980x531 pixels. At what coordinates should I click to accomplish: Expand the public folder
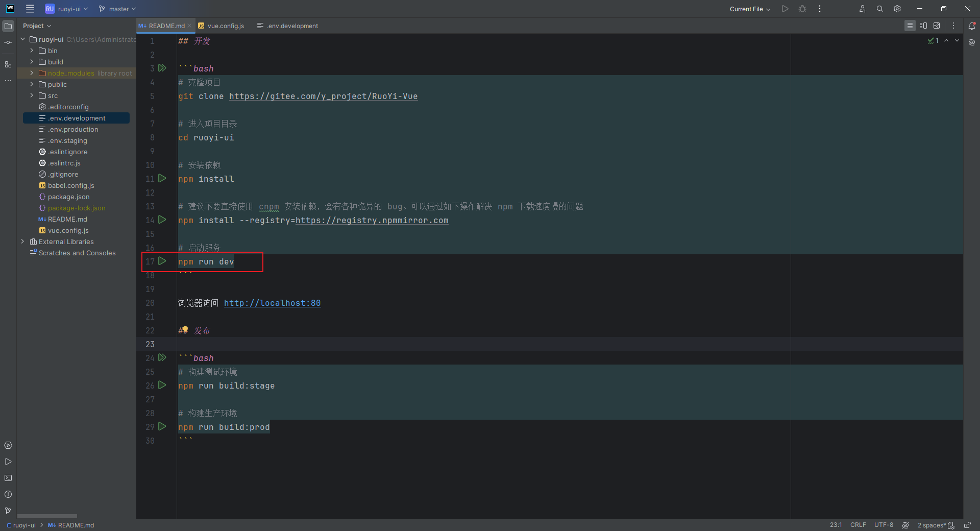click(x=32, y=84)
